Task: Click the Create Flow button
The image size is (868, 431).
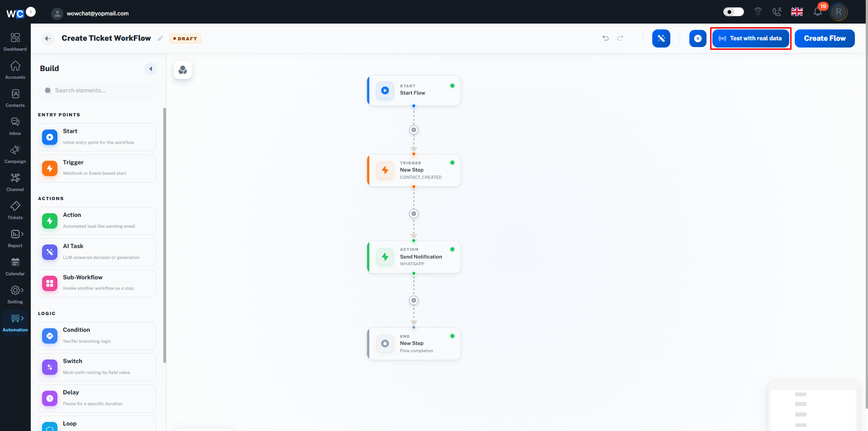Action: [825, 38]
